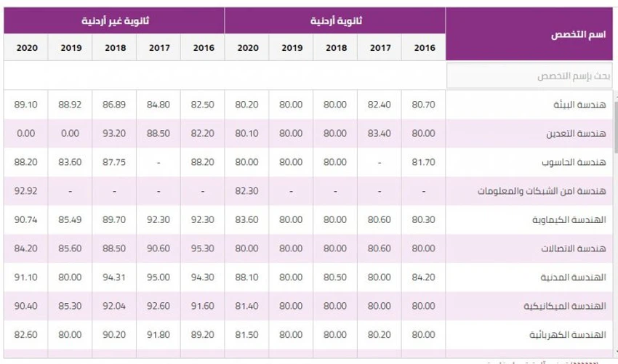This screenshot has width=618, height=364.
Task: Click the search by specialization name field
Action: [529, 76]
